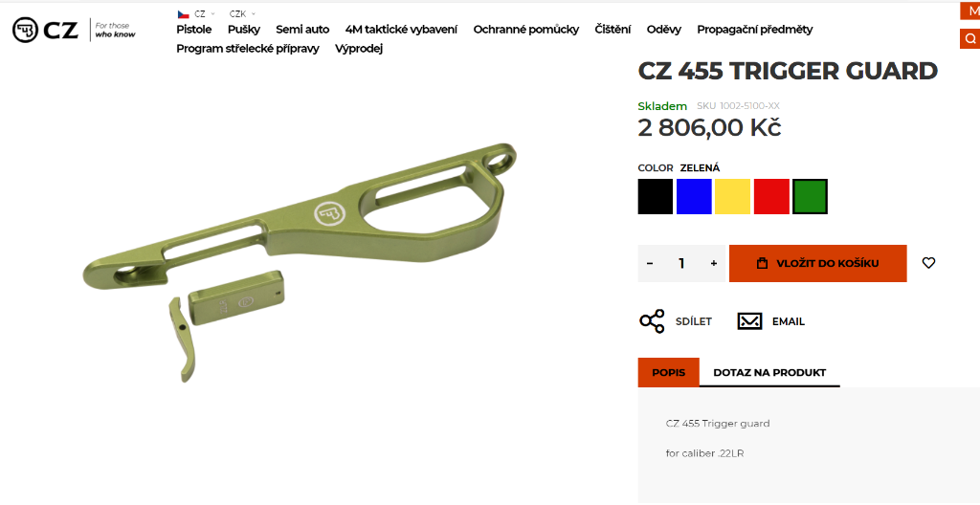Open the CZK currency dropdown
The image size is (980, 505).
(242, 13)
